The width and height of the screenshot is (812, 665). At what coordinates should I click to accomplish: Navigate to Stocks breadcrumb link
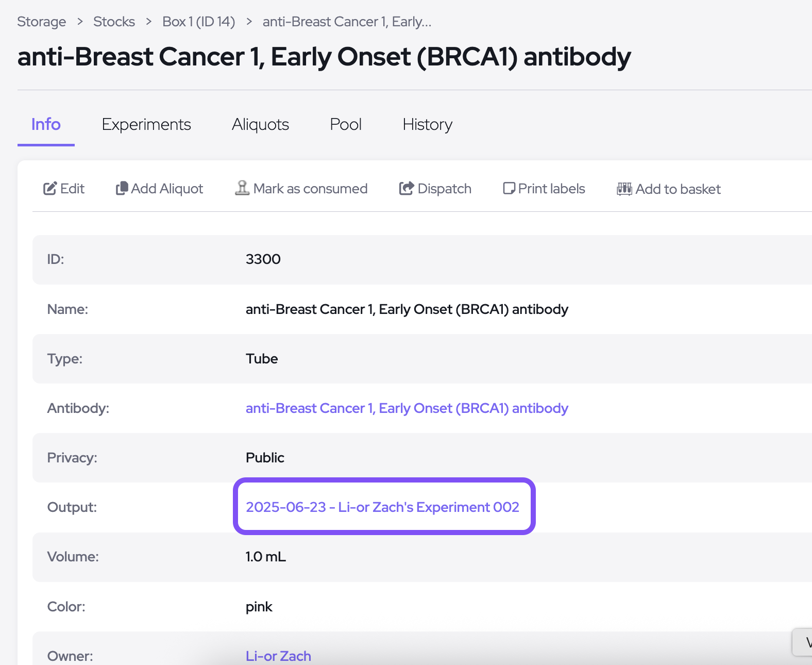(114, 22)
